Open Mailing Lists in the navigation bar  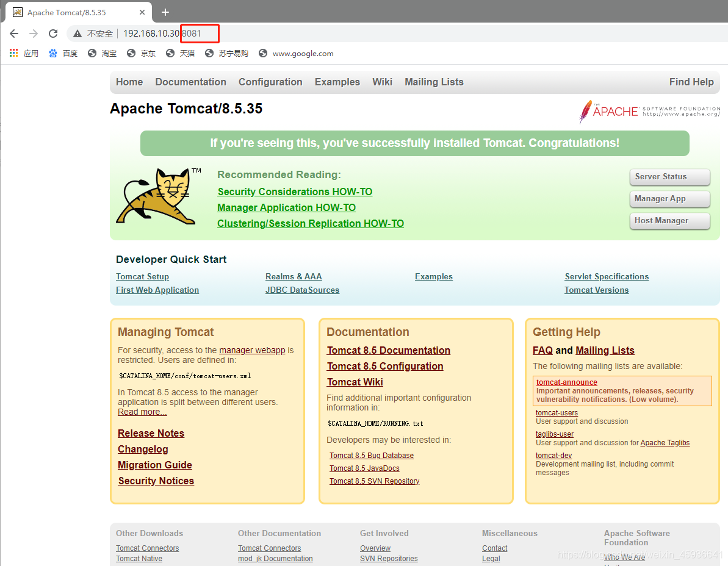[x=434, y=82]
